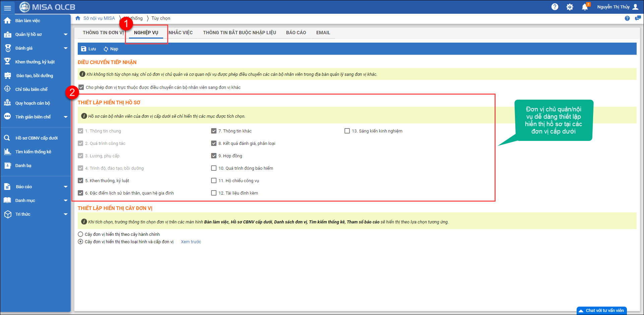Tick the Hộ chiếu công vụ checkbox
Viewport: 644px width, 315px height.
214,180
